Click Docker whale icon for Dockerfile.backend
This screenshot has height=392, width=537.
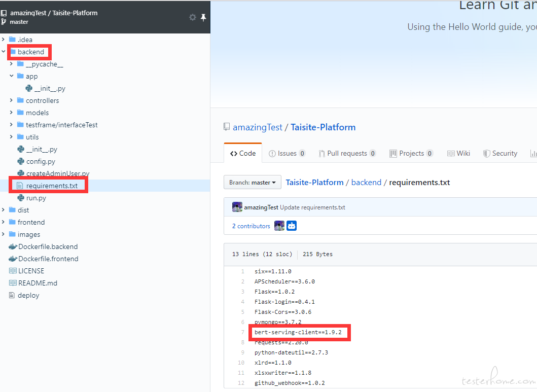[13, 246]
